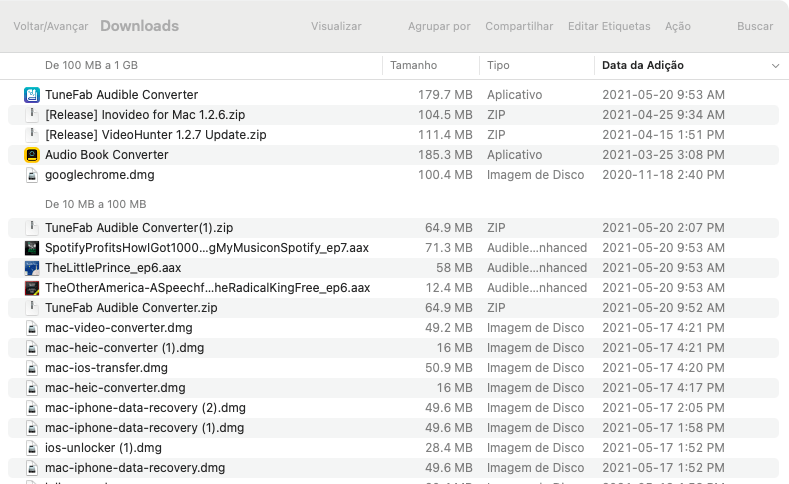
Task: Click the 50.9 MB size value
Action: (448, 368)
